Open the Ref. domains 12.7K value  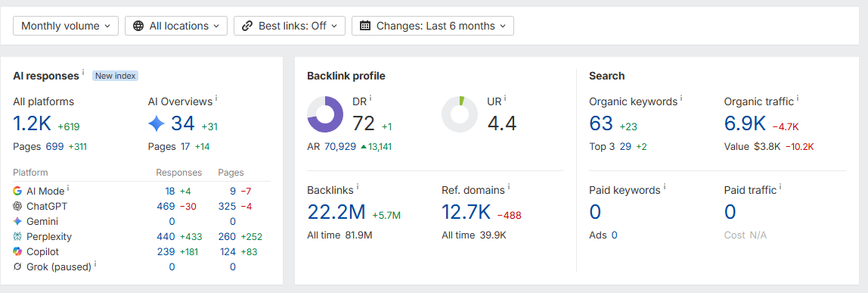pyautogui.click(x=466, y=212)
